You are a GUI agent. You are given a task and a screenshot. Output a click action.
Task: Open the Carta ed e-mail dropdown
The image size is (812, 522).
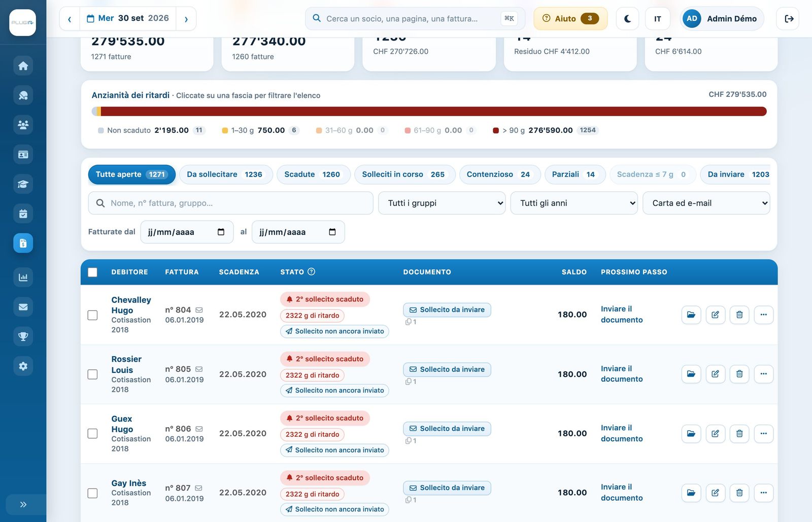click(x=706, y=203)
